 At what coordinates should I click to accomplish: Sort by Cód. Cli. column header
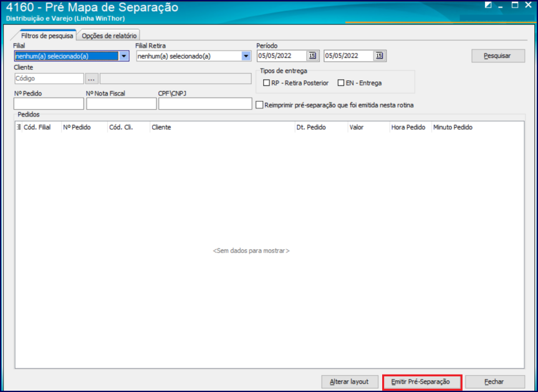tap(128, 127)
